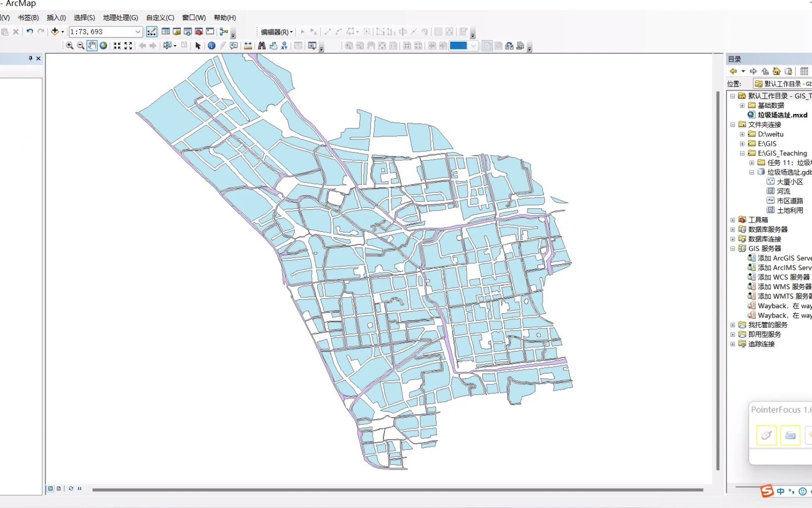Select 河流 in the catalog tree

[x=783, y=191]
